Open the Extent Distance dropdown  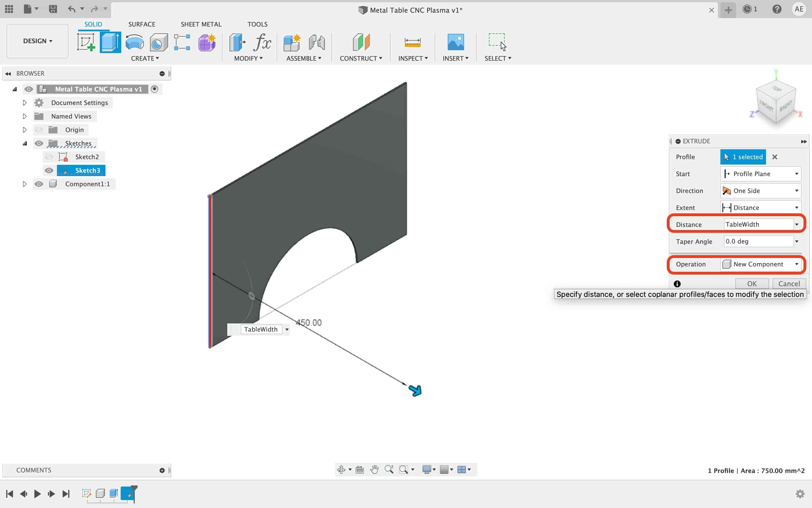tap(760, 208)
